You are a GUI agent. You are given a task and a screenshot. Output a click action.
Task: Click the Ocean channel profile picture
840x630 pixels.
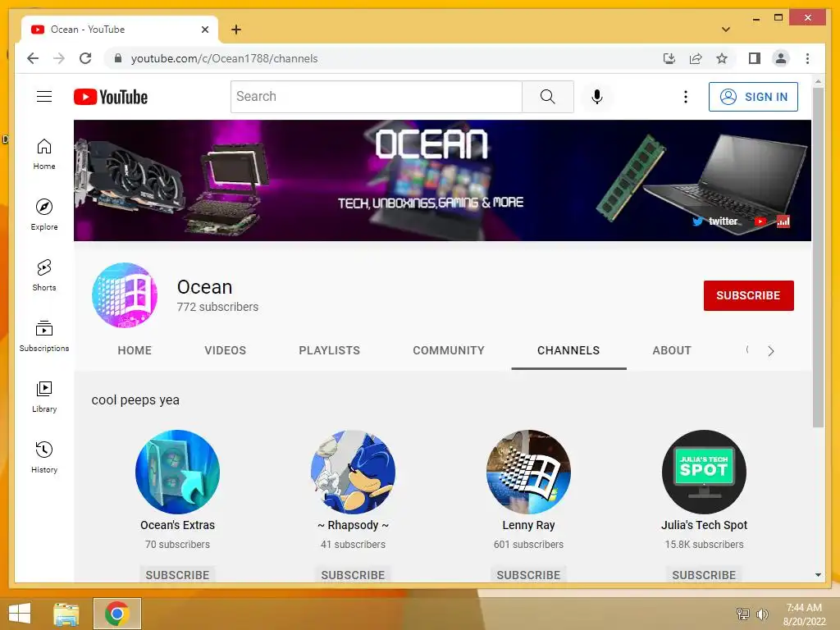125,295
